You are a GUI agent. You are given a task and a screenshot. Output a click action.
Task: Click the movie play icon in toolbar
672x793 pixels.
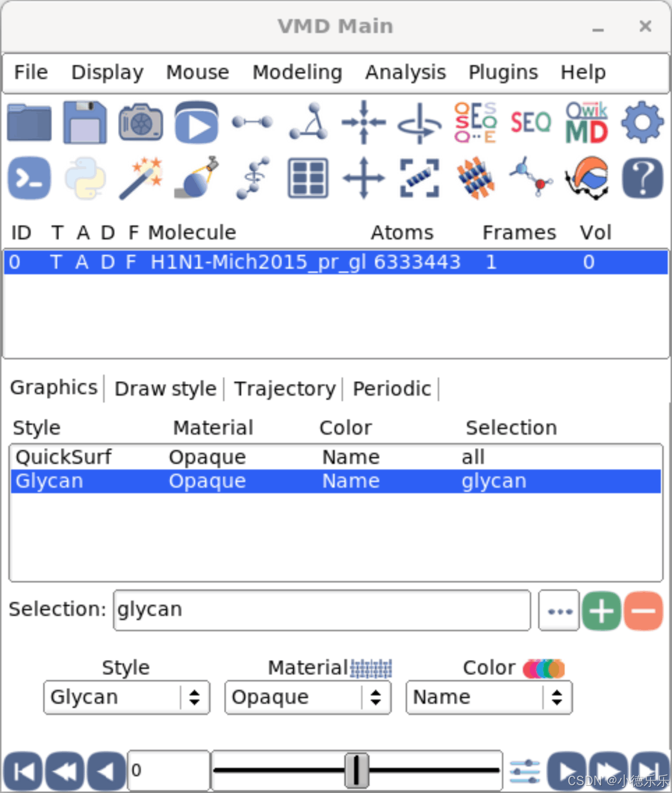pyautogui.click(x=197, y=123)
